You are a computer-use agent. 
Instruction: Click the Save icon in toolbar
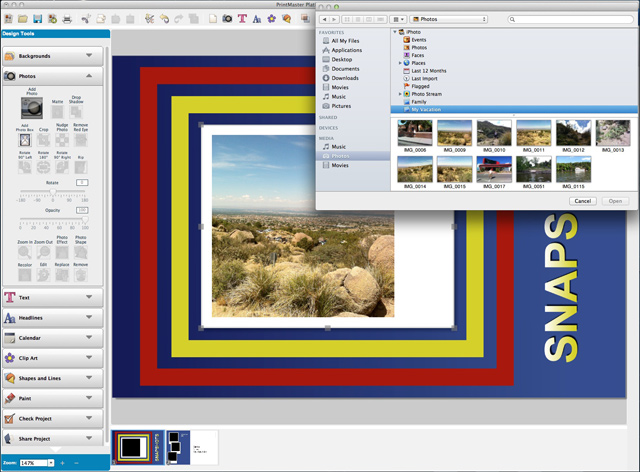[37, 19]
